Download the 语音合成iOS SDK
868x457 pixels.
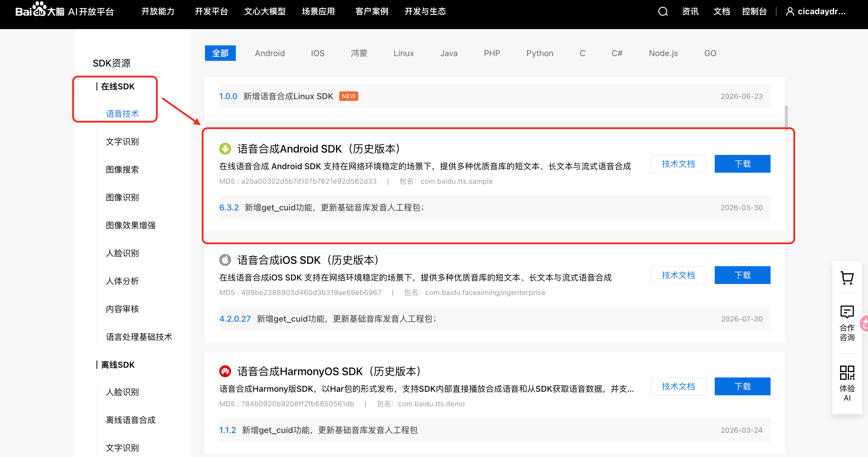pos(742,275)
